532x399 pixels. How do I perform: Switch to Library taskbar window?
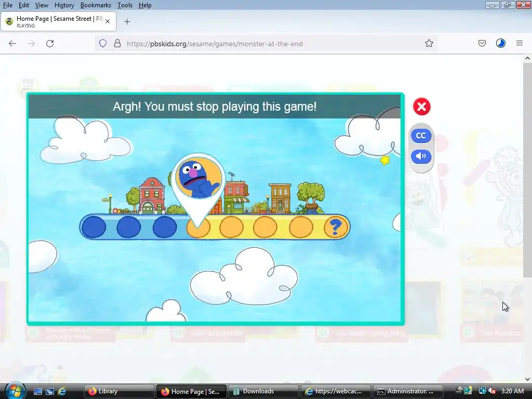point(118,391)
